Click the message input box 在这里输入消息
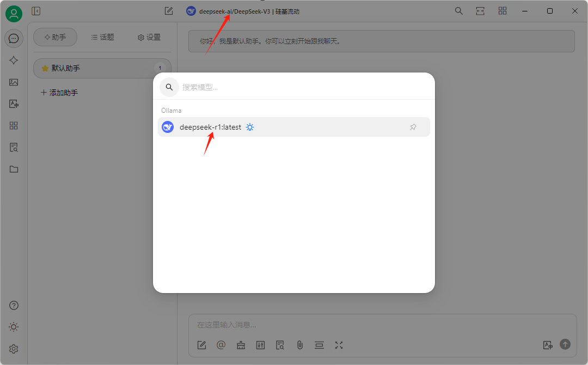This screenshot has height=365, width=588. click(x=383, y=325)
